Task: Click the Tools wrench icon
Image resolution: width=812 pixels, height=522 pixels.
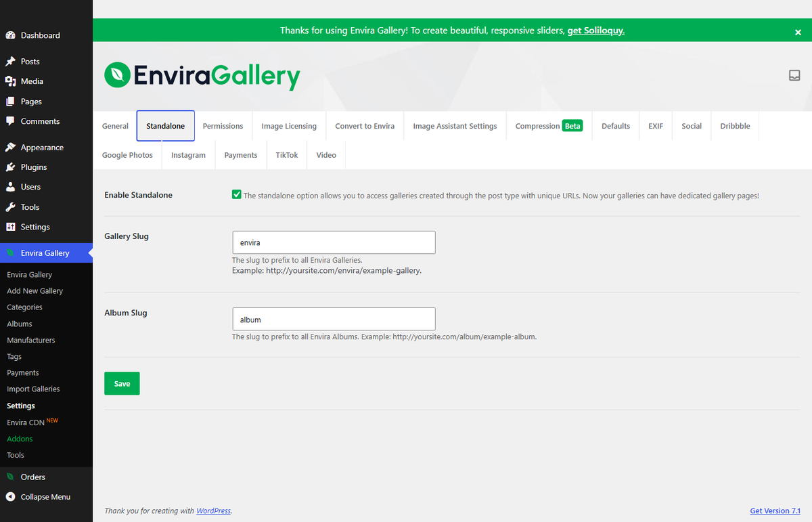Action: (10, 207)
